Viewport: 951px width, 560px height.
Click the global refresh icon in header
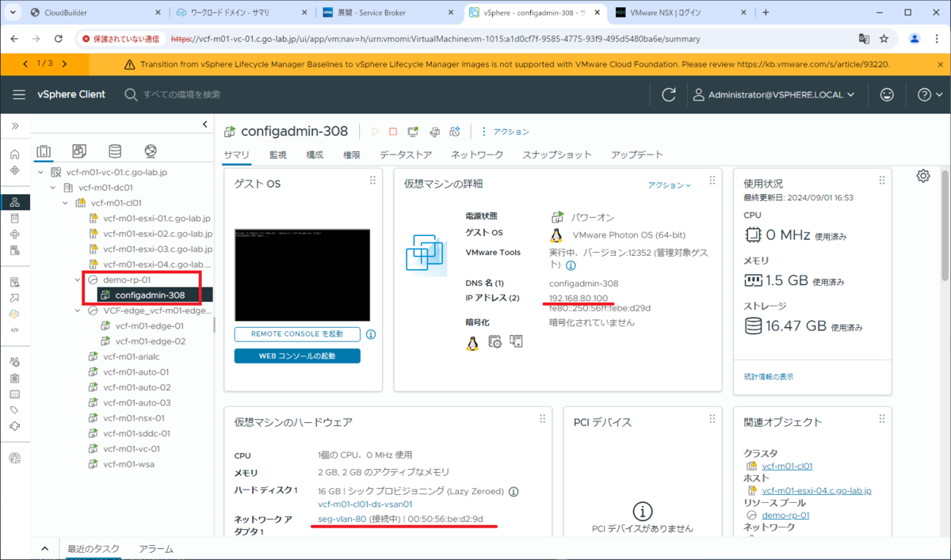[669, 94]
